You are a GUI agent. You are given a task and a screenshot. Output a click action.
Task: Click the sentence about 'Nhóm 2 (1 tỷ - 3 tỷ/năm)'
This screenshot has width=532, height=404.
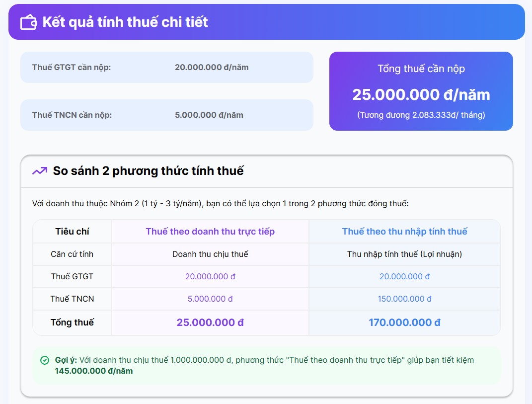point(220,203)
